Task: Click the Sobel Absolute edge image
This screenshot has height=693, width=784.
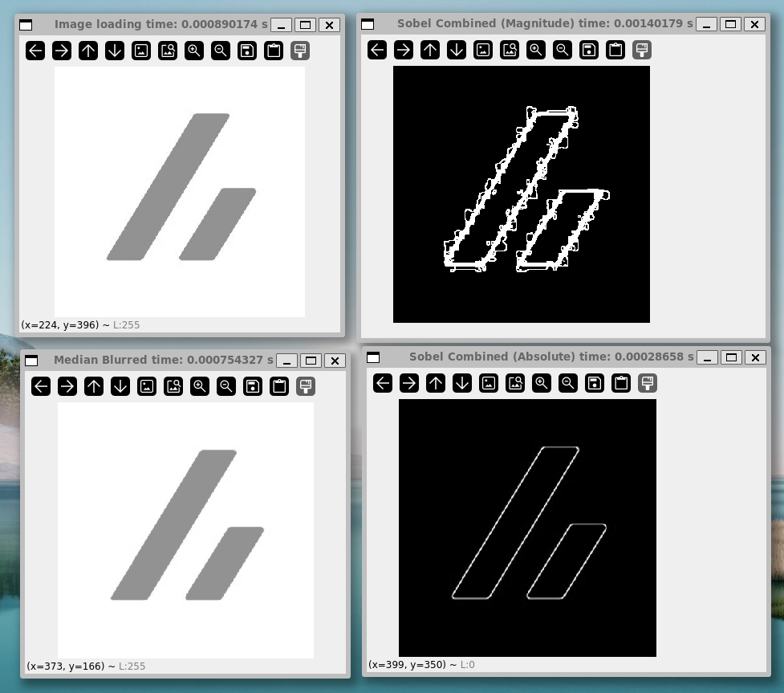Action: tap(527, 528)
